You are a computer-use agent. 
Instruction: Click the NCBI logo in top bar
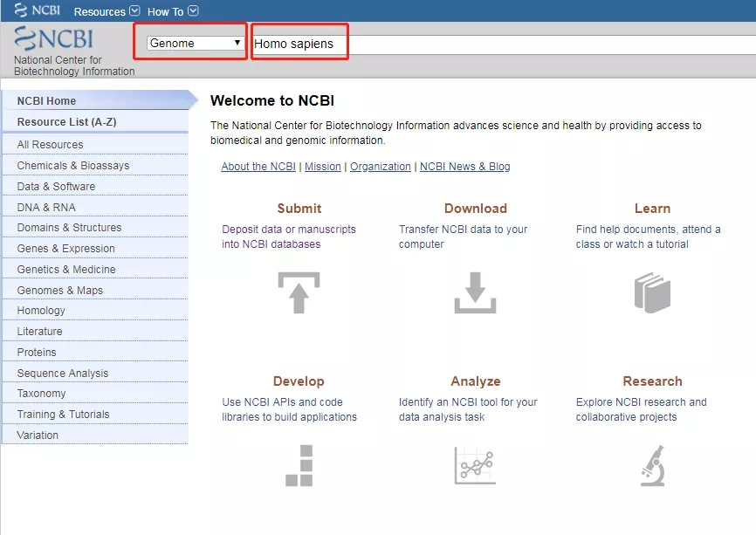38,10
